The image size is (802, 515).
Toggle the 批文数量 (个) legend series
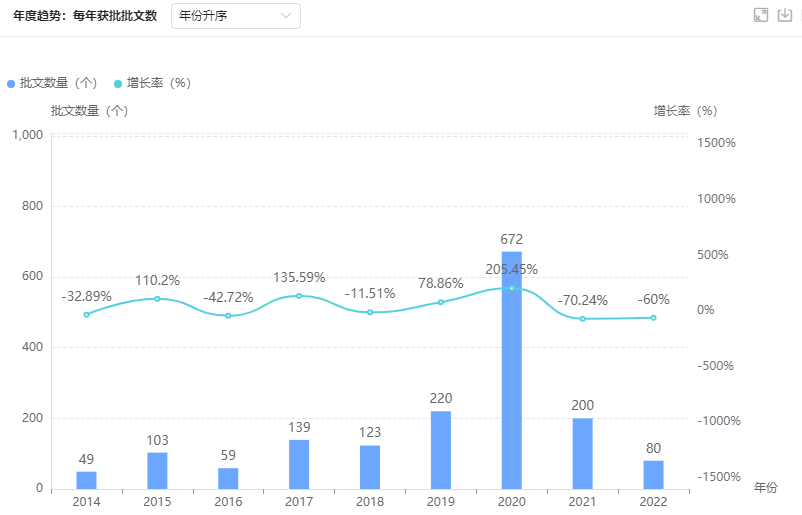click(52, 83)
